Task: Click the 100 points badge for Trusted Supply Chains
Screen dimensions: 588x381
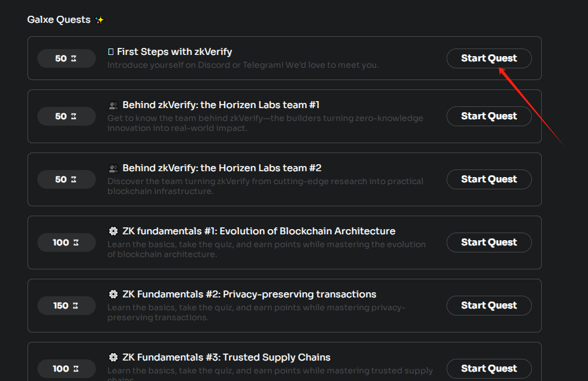Action: pyautogui.click(x=67, y=369)
